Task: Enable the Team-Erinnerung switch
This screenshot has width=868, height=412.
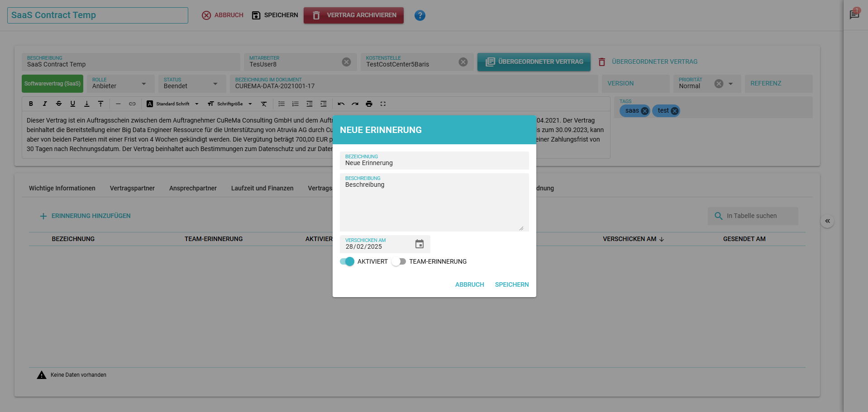Action: [399, 261]
